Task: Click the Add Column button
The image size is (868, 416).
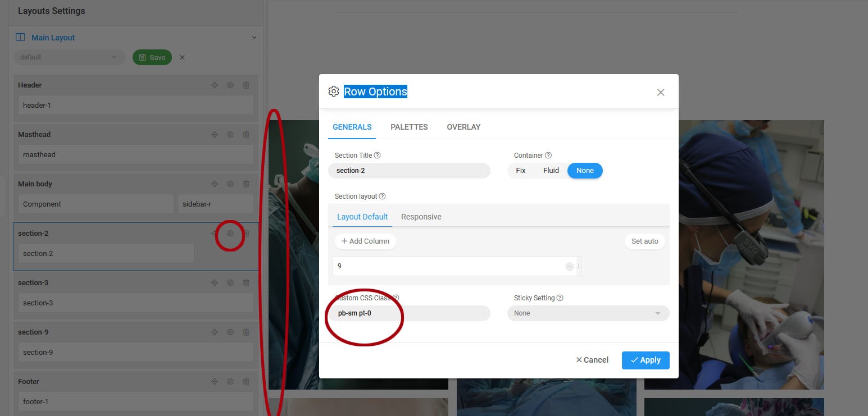Action: (365, 241)
